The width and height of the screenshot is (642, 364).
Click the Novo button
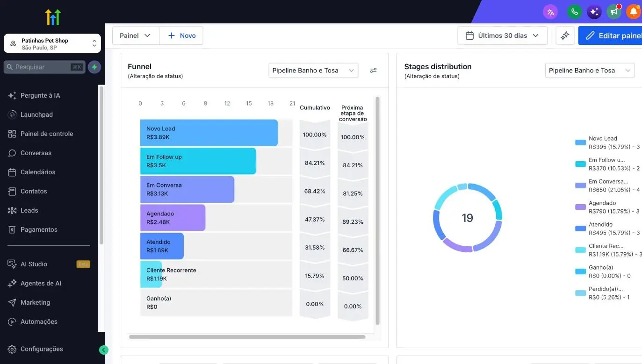click(x=181, y=36)
